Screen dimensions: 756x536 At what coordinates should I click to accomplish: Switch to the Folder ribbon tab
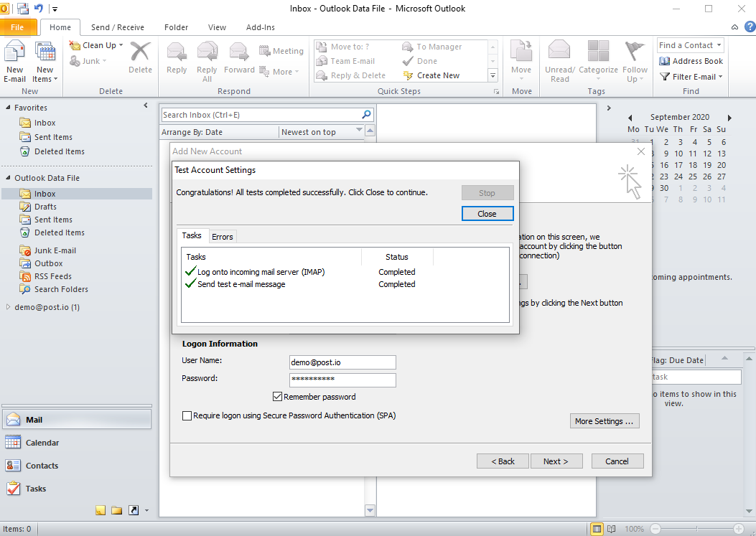pyautogui.click(x=176, y=27)
